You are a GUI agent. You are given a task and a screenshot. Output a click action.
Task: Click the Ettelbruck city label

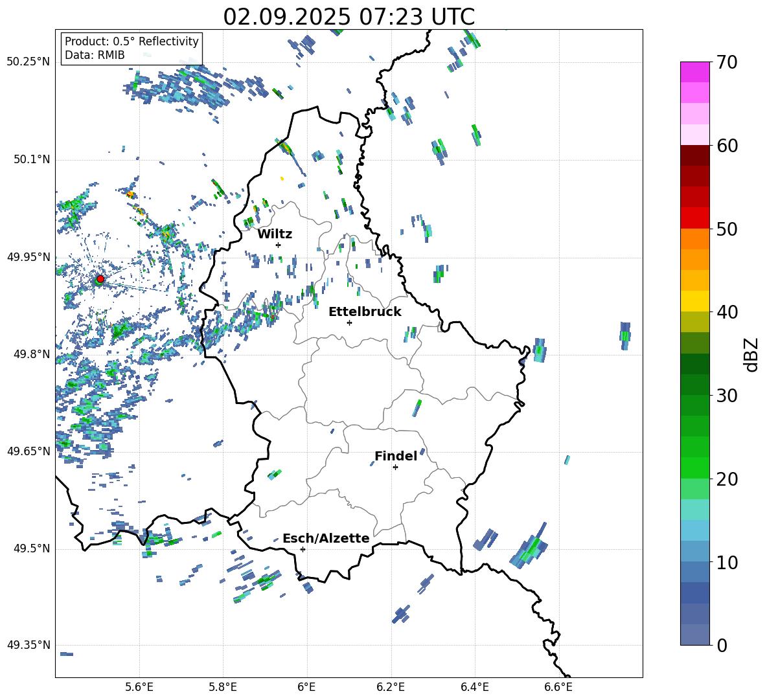click(365, 312)
